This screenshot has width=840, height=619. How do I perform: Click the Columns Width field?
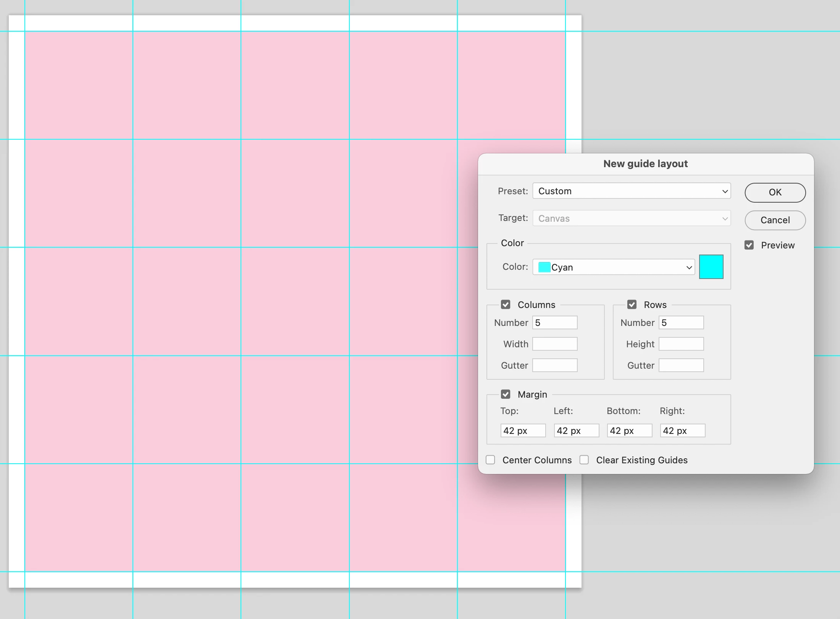(555, 344)
